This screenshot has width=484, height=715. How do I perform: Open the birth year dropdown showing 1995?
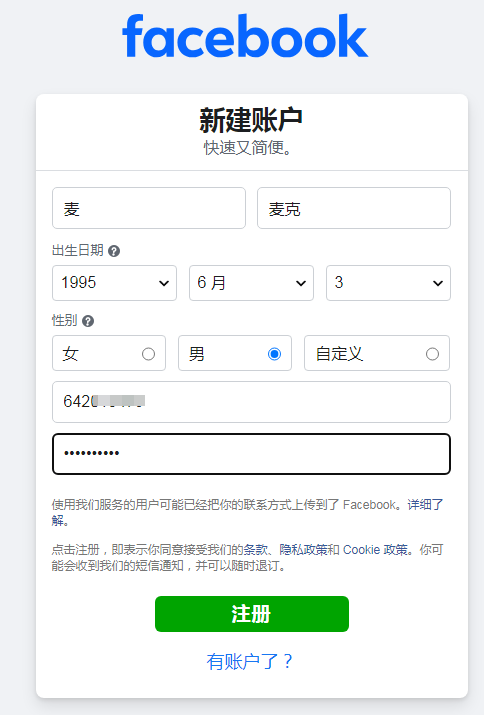(x=114, y=283)
